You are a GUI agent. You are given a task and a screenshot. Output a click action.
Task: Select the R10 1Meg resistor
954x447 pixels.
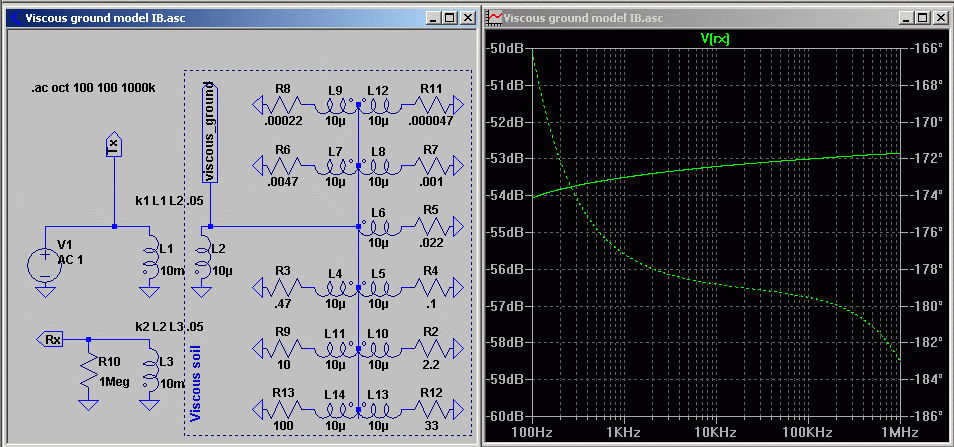[89, 370]
